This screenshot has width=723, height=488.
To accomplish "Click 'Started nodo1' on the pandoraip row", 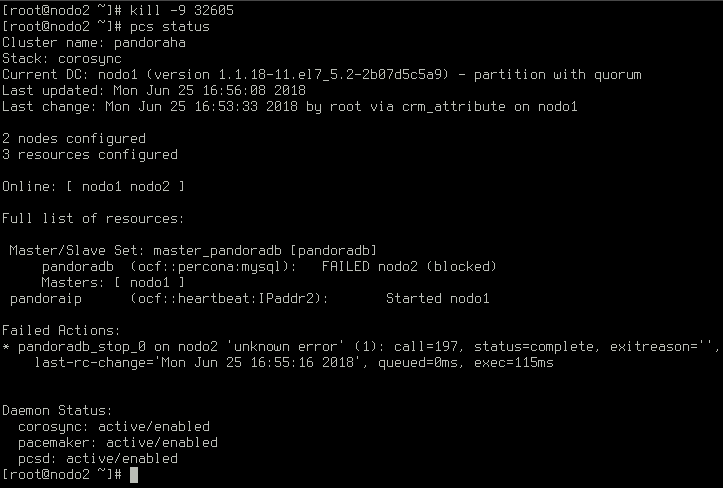I will 438,299.
